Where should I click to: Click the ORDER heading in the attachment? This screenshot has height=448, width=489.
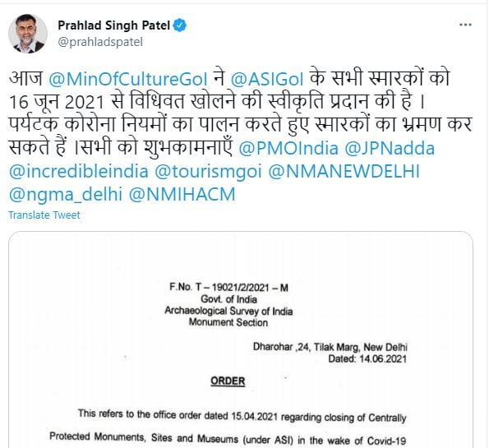click(228, 381)
